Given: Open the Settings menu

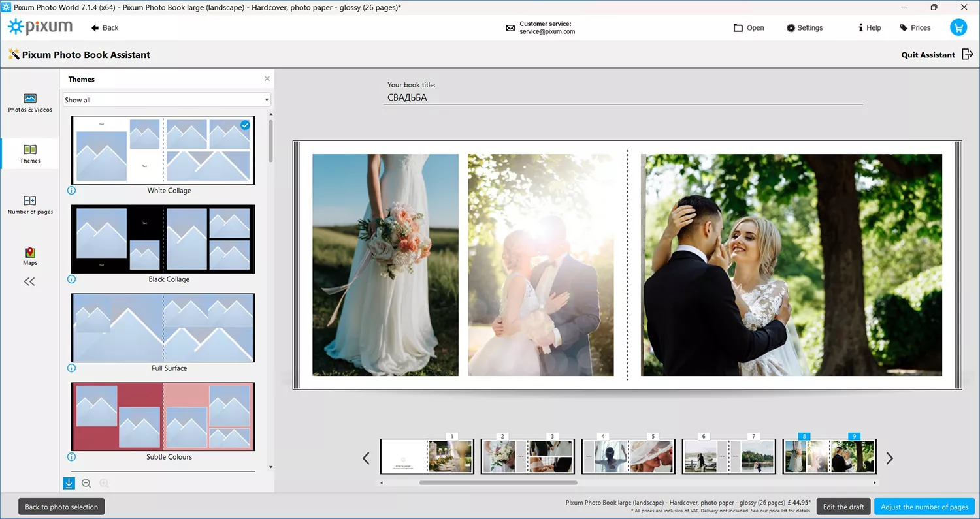Looking at the screenshot, I should click(x=804, y=28).
